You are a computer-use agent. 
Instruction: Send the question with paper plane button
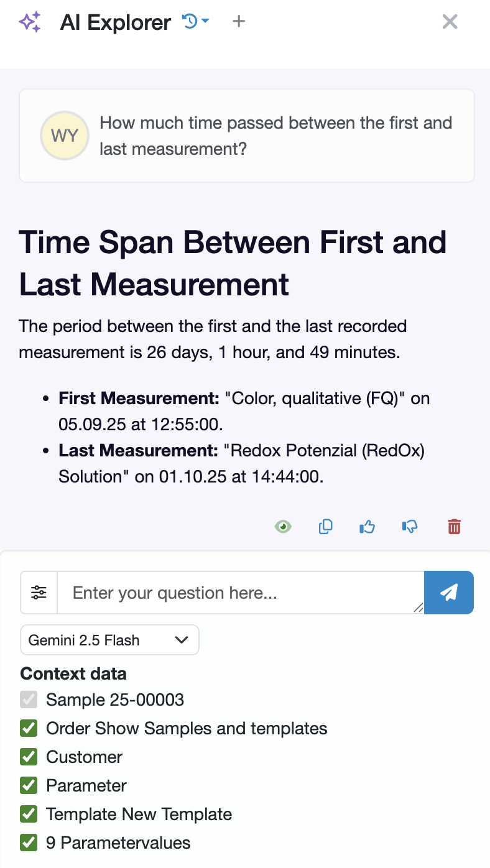click(449, 593)
